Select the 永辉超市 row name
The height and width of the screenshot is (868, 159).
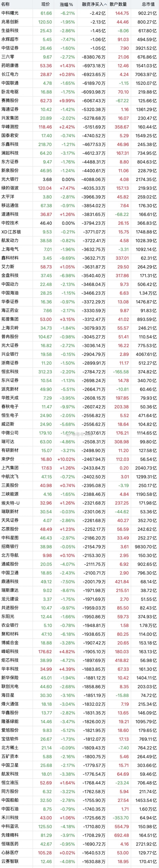[10, 39]
